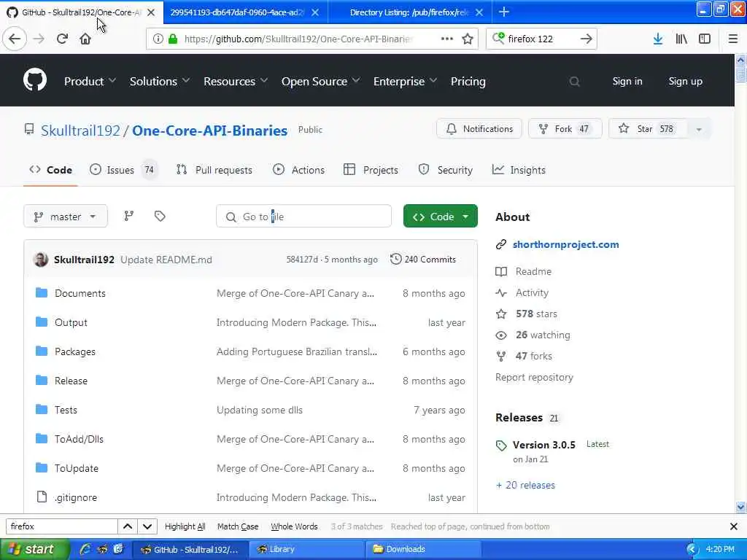Switch to Downloads window in taskbar
Screen dimensions: 747x560
tap(422, 549)
